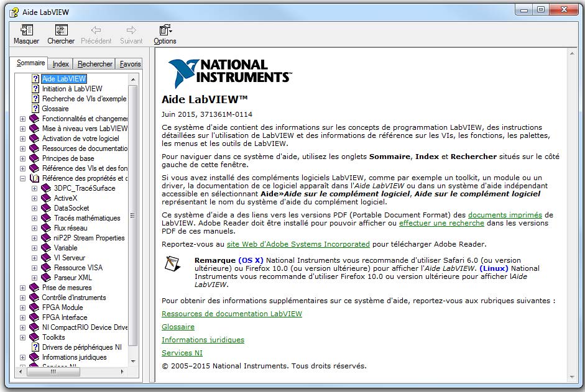Screen dimensions: 585x392
Task: Click the tree's scroll-down arrow
Action: 133,362
